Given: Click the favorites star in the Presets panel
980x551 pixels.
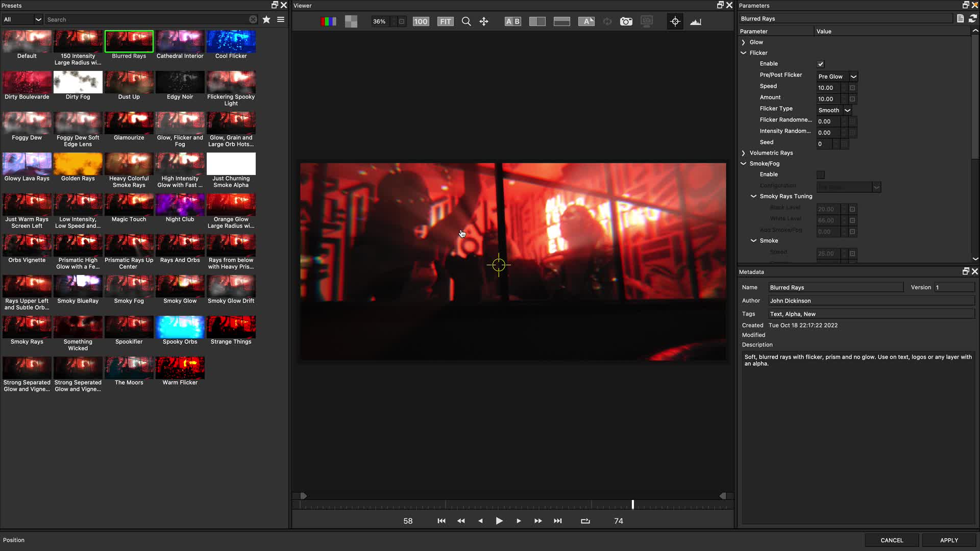Looking at the screenshot, I should (266, 19).
